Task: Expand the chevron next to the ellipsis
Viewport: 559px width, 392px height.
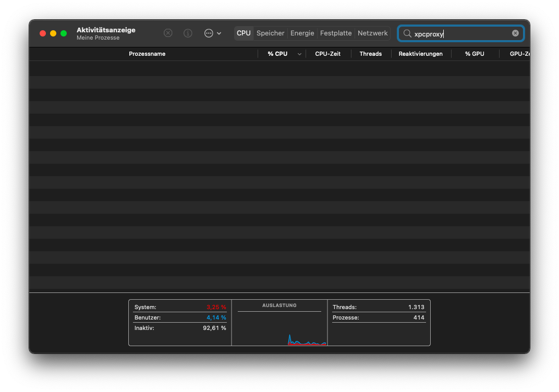Action: tap(219, 33)
